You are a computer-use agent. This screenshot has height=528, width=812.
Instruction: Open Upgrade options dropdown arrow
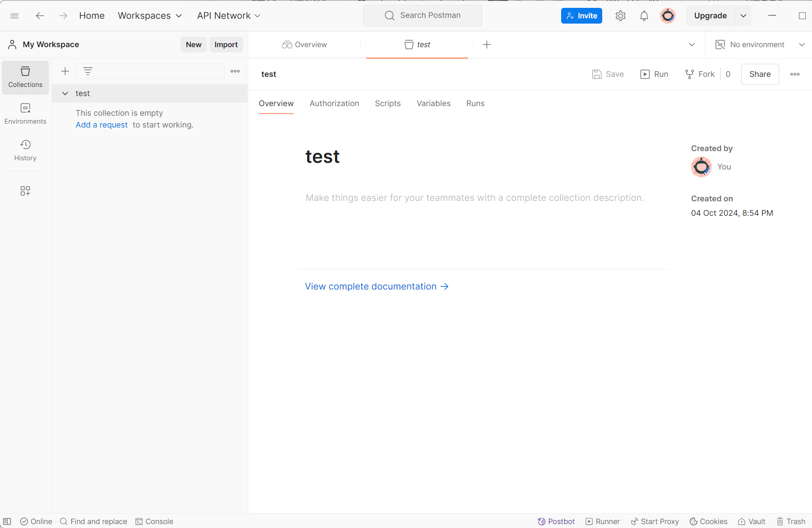743,16
